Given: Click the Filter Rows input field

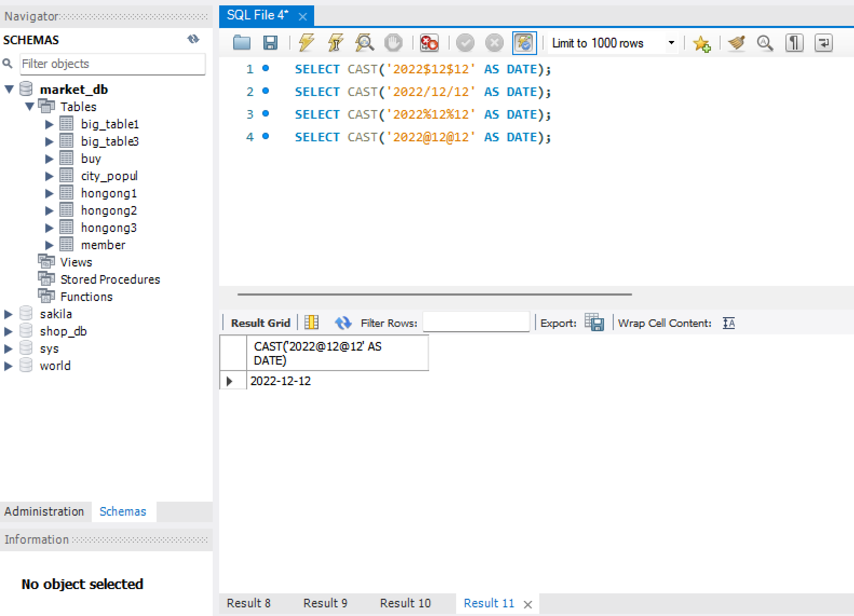Looking at the screenshot, I should click(x=476, y=322).
